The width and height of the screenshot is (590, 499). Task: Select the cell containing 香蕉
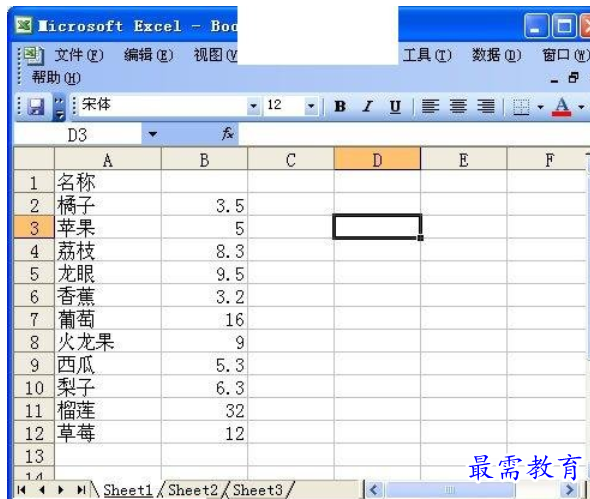pos(108,296)
